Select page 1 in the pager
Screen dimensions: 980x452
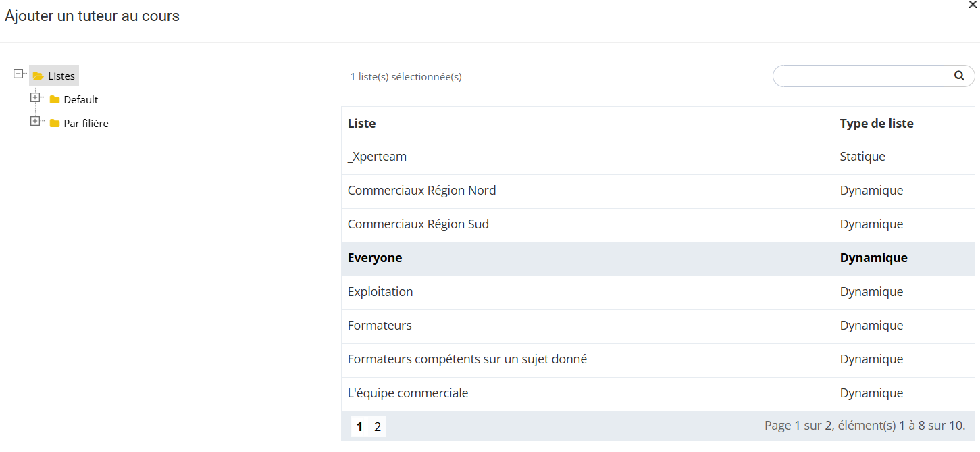[359, 426]
